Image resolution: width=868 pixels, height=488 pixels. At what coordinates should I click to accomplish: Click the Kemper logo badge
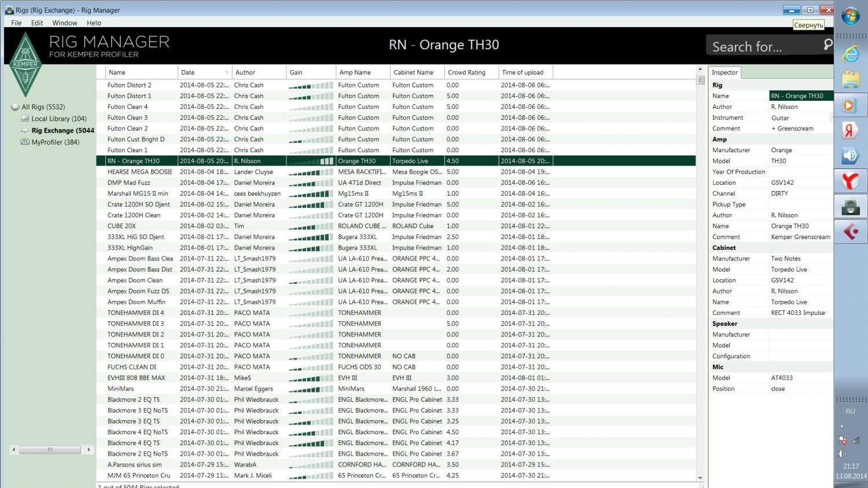(25, 64)
